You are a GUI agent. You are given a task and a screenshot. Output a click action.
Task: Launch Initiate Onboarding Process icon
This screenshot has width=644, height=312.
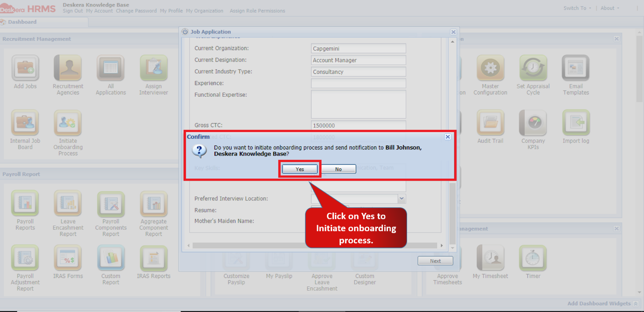tap(68, 123)
